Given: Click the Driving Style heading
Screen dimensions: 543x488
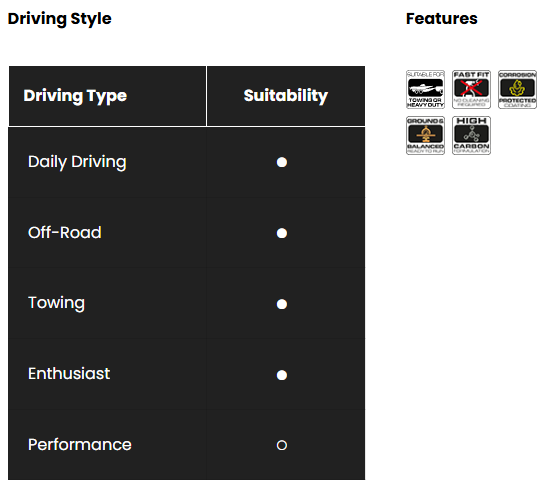Looking at the screenshot, I should tap(60, 19).
